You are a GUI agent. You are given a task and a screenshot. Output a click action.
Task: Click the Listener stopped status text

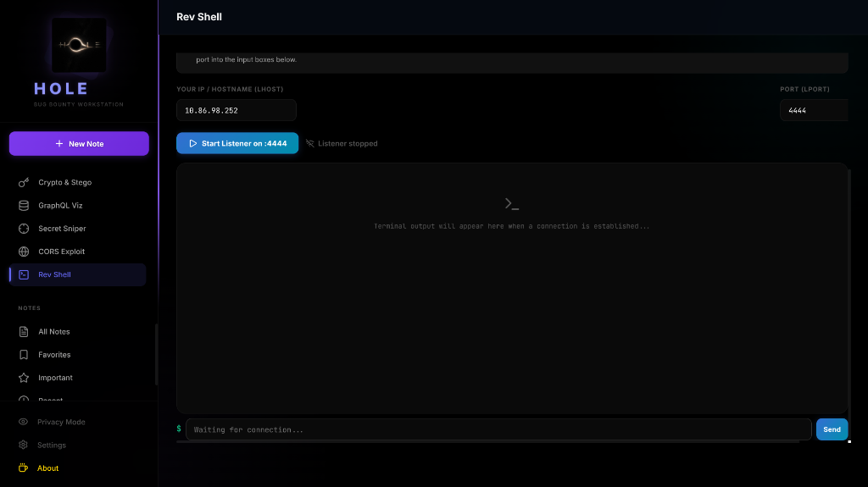click(348, 143)
